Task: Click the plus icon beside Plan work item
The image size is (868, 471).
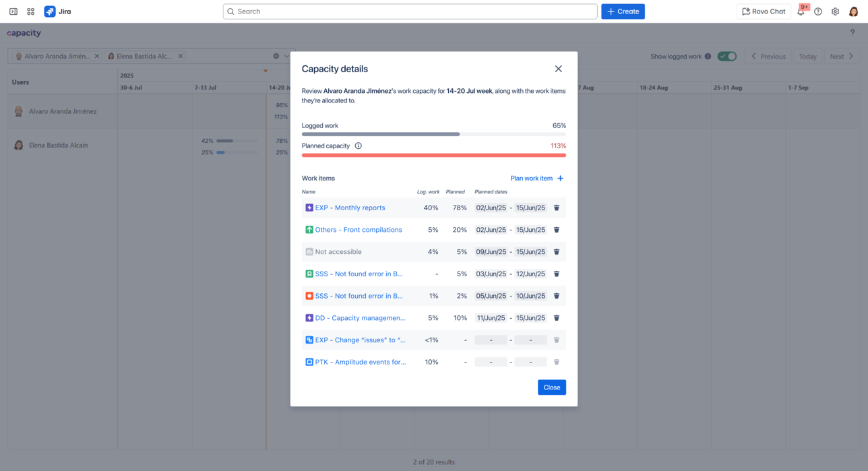Action: coord(560,179)
